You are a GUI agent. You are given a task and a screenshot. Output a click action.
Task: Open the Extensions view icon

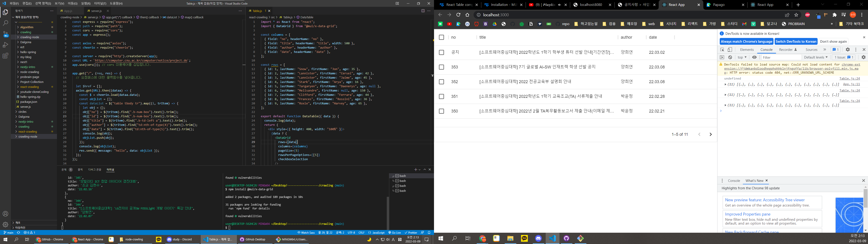(5, 56)
